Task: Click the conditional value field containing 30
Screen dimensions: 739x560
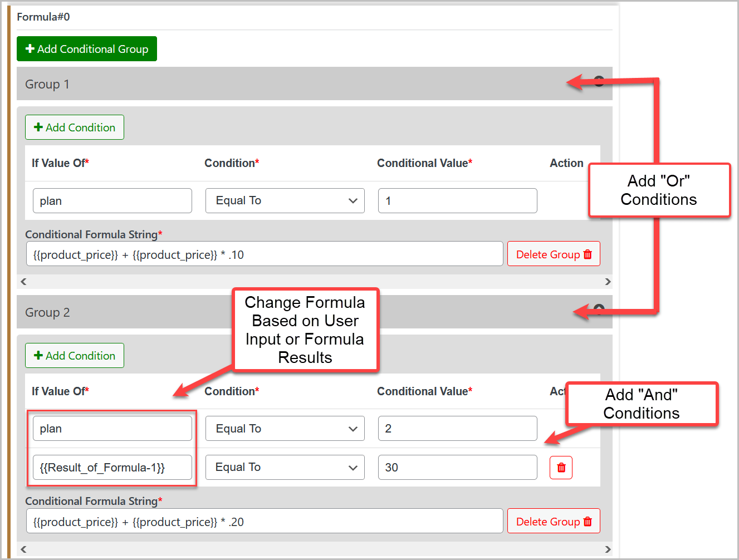Action: [458, 468]
